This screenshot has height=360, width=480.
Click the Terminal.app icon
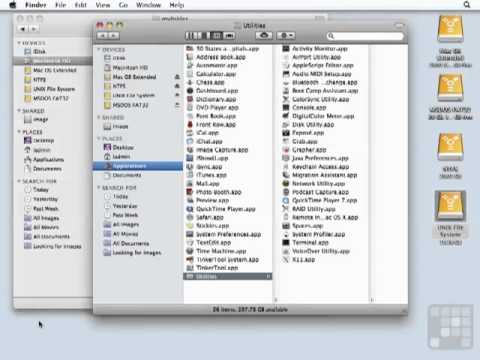[286, 243]
